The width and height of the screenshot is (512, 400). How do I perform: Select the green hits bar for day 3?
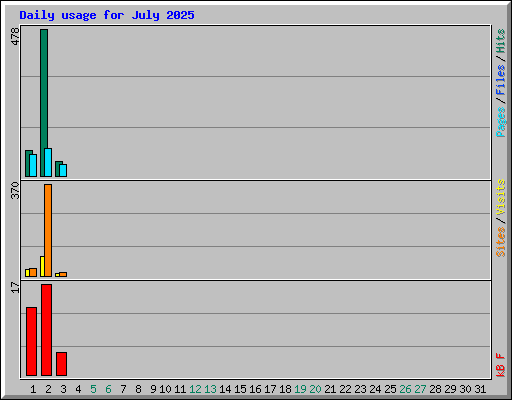(57, 169)
